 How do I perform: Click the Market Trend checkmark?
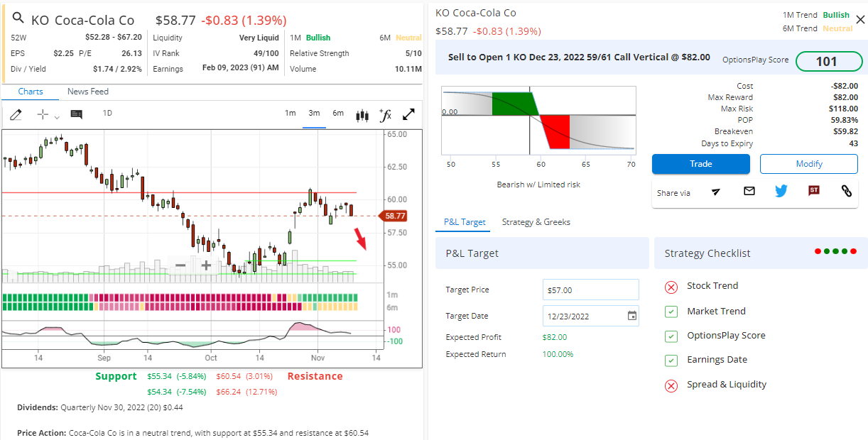click(671, 312)
